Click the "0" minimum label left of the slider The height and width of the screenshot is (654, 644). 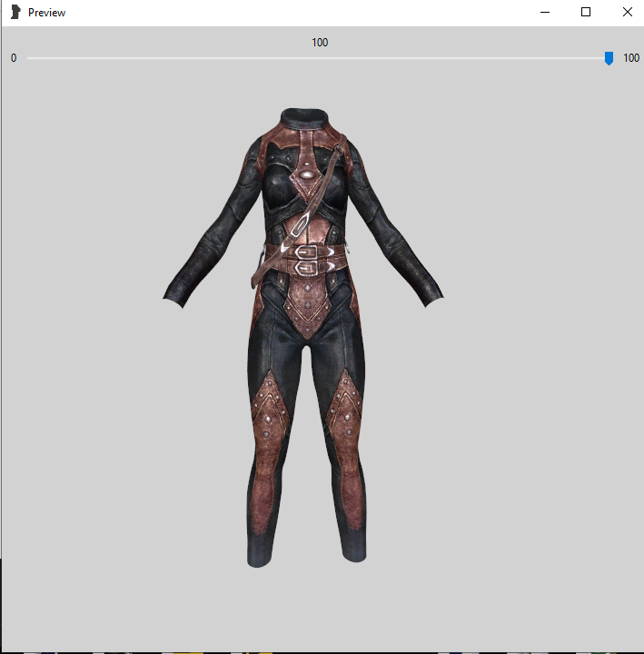click(x=14, y=58)
